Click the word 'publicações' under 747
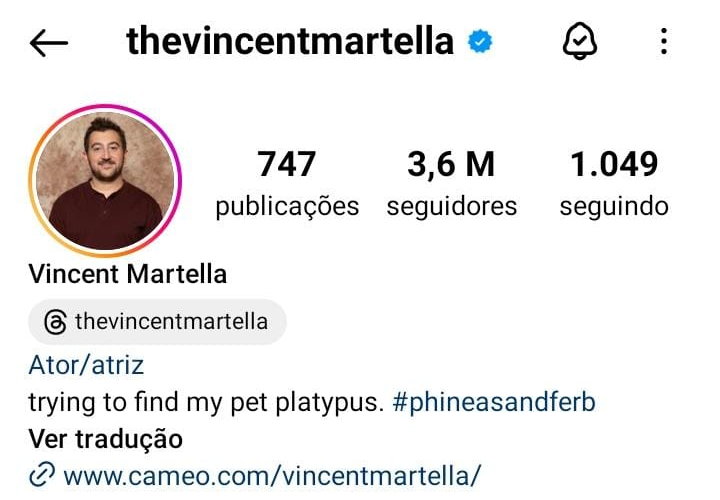Viewport: 720px width, 500px height. (287, 207)
